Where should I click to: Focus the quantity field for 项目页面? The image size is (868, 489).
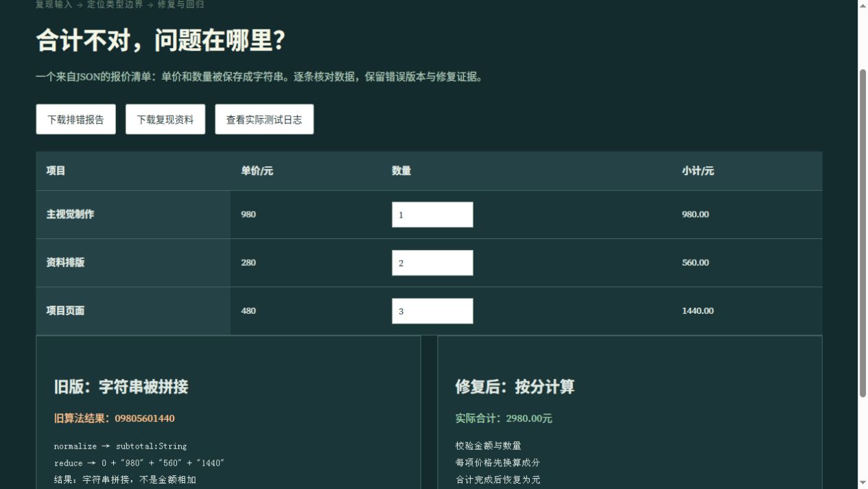pyautogui.click(x=432, y=310)
